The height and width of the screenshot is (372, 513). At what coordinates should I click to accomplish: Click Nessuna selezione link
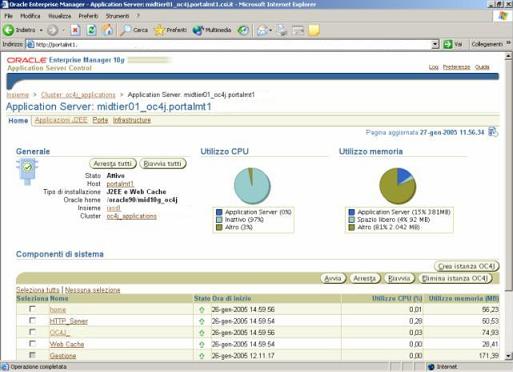coord(92,290)
